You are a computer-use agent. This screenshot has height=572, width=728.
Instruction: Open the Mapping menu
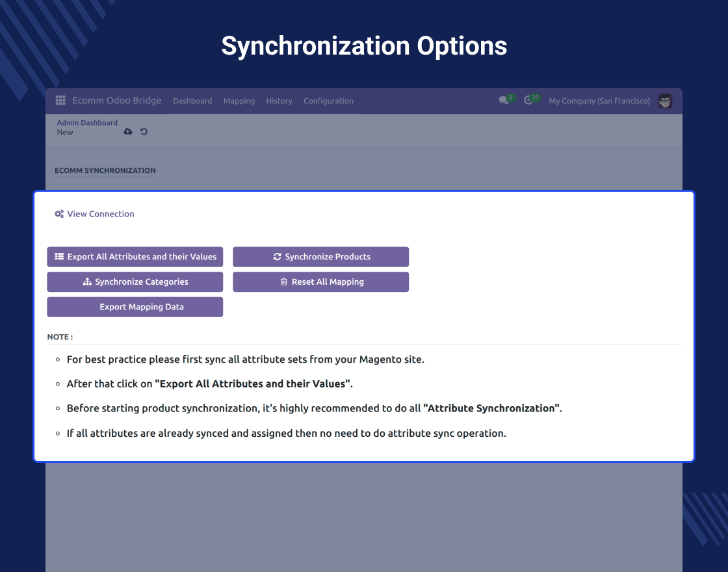click(x=239, y=101)
